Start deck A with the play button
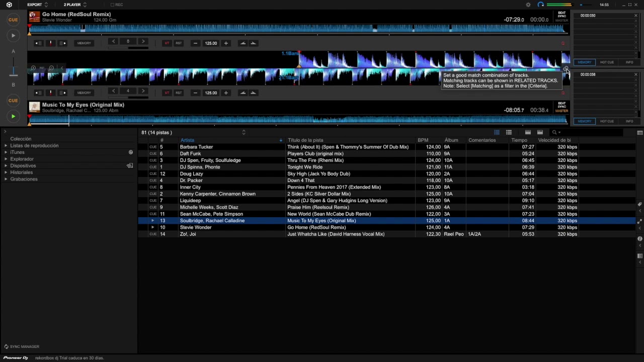 13,36
